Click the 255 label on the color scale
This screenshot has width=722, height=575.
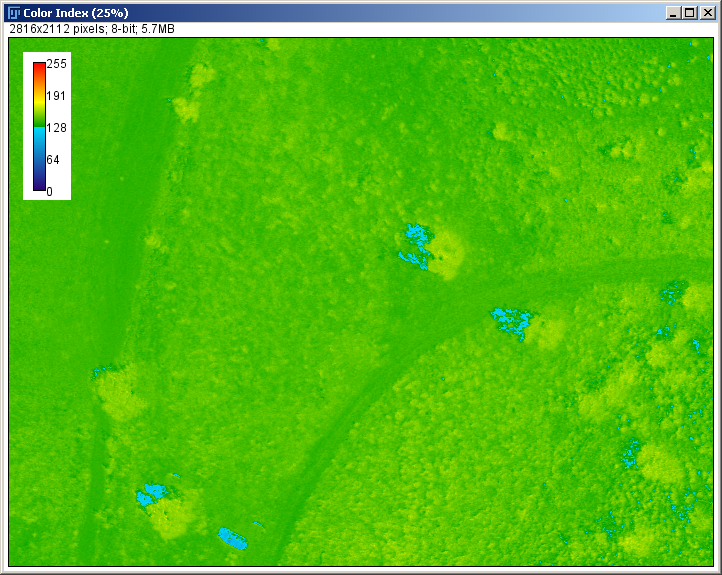pyautogui.click(x=57, y=64)
